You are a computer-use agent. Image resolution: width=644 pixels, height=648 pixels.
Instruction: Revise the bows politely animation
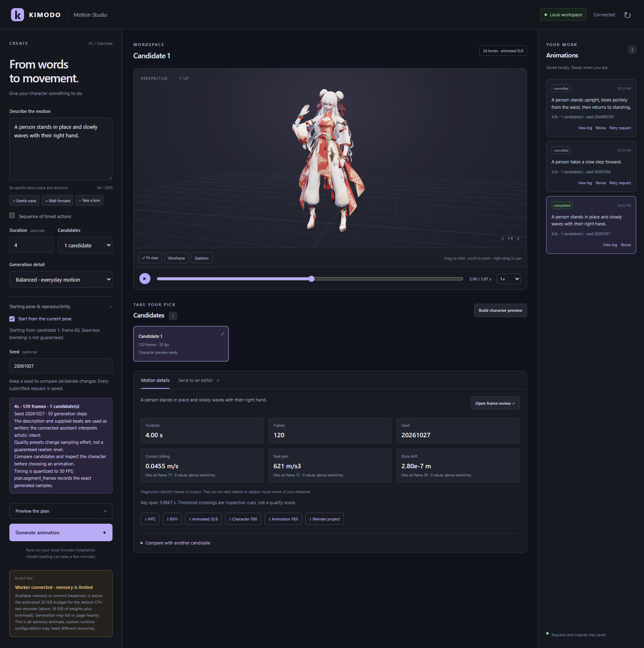pos(600,128)
